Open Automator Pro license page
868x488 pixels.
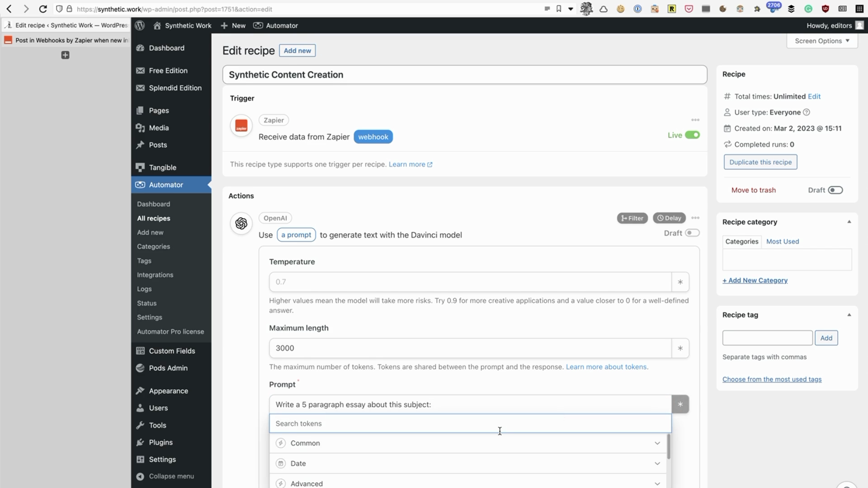(170, 332)
